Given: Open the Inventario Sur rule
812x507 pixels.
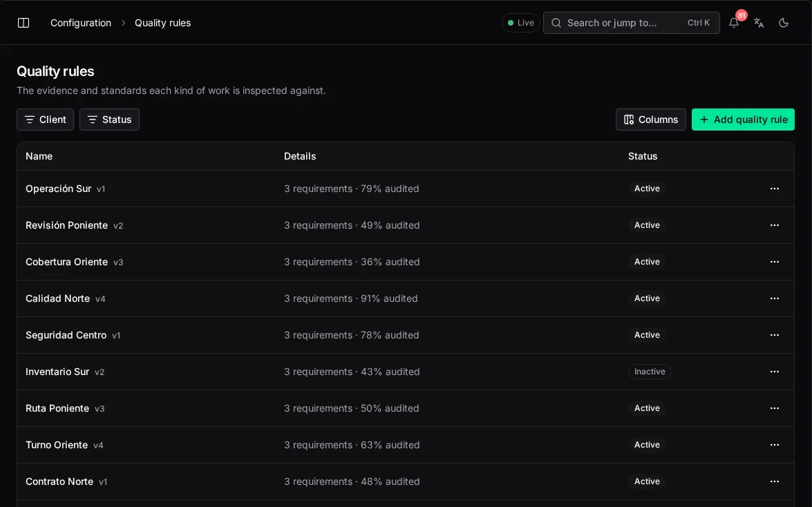Looking at the screenshot, I should click(57, 372).
